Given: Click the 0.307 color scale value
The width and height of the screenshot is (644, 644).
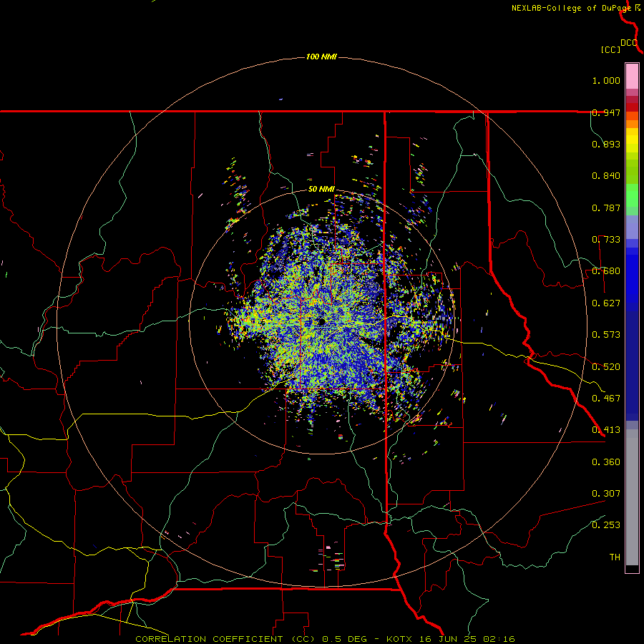Looking at the screenshot, I should tap(606, 493).
